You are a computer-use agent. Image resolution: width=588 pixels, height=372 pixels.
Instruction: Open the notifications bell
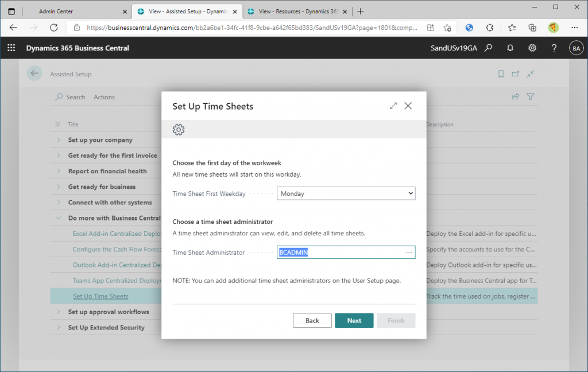[x=510, y=48]
